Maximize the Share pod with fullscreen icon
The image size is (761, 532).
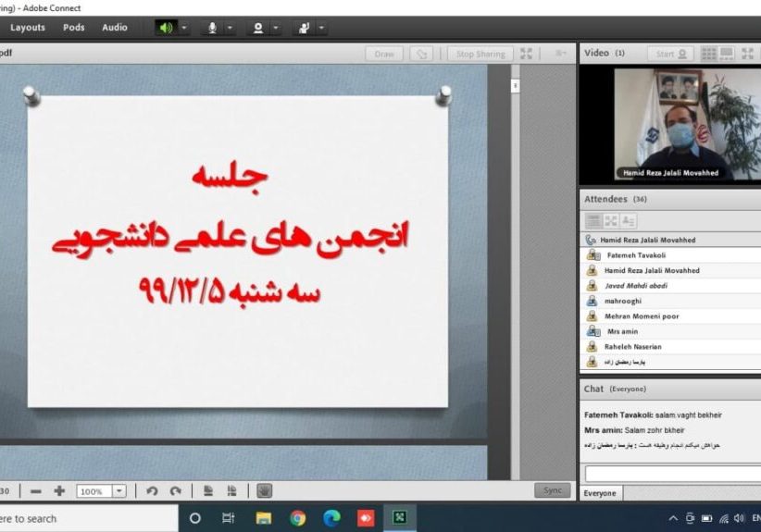tap(527, 54)
